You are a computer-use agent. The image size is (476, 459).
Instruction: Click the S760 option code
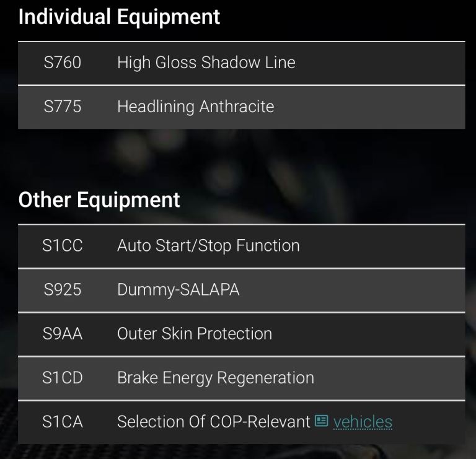[x=62, y=63]
